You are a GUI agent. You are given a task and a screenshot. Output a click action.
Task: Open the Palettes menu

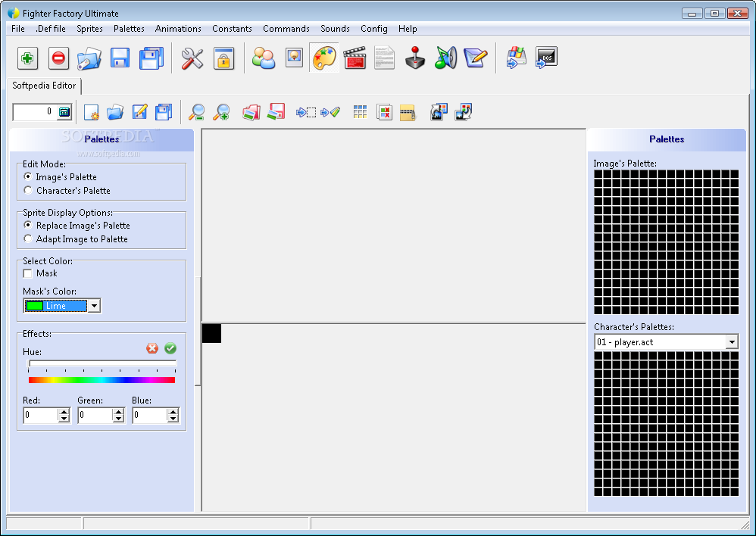(x=129, y=29)
